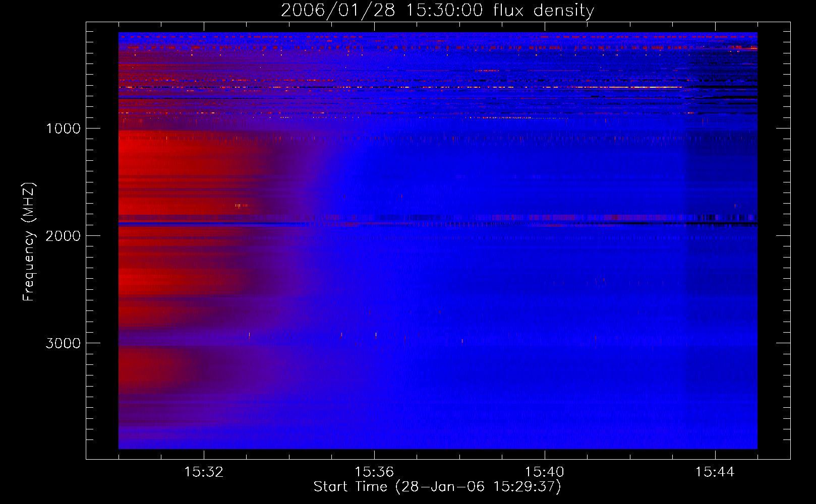Image resolution: width=816 pixels, height=504 pixels.
Task: Click the '2000' frequency tick label
Action: point(63,236)
